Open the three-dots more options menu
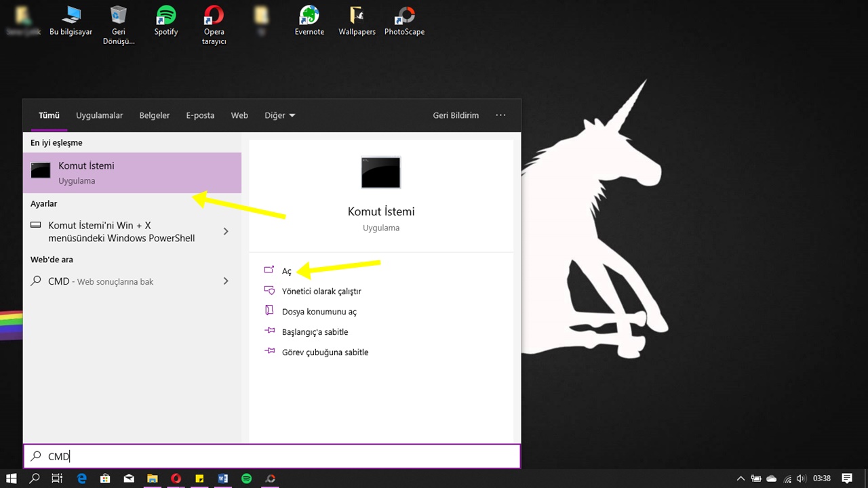Screen dimensions: 868x488 [500, 115]
